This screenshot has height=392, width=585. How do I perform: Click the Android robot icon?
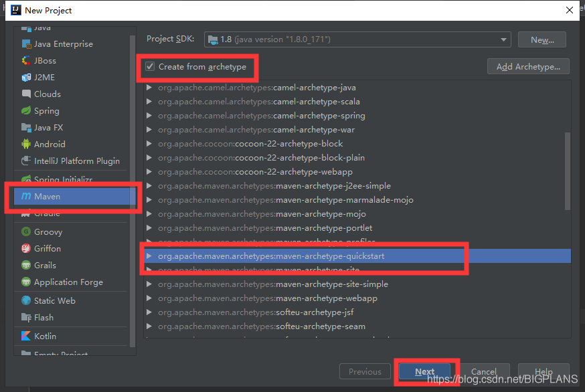pyautogui.click(x=26, y=144)
